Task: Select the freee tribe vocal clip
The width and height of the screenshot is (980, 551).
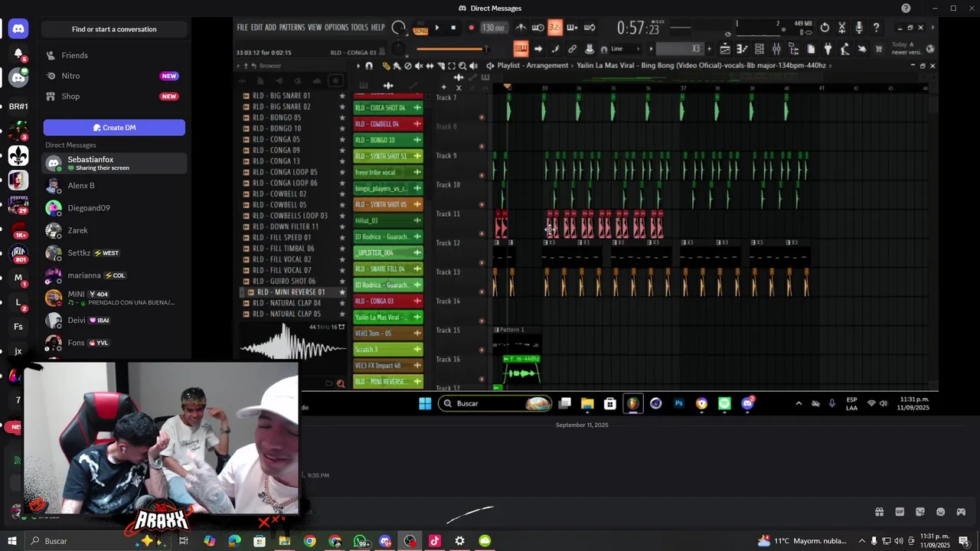Action: (387, 172)
